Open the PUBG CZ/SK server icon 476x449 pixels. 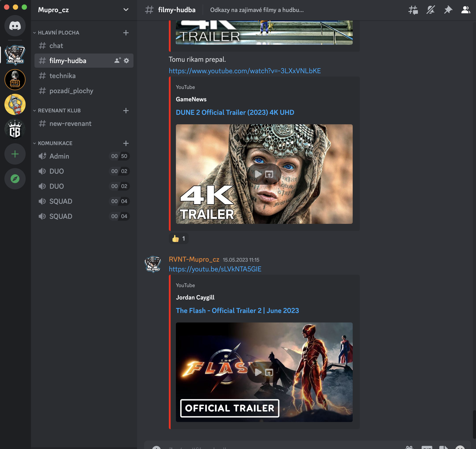pos(15,80)
